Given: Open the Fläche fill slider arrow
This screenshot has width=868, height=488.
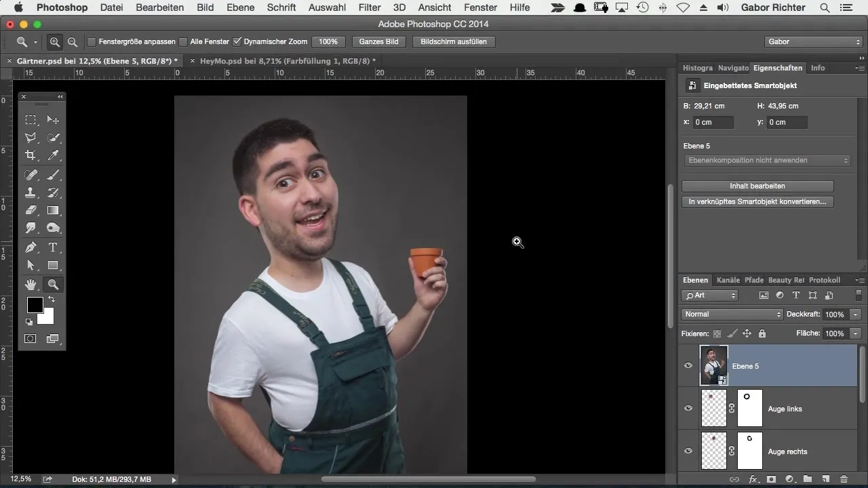Looking at the screenshot, I should [856, 333].
